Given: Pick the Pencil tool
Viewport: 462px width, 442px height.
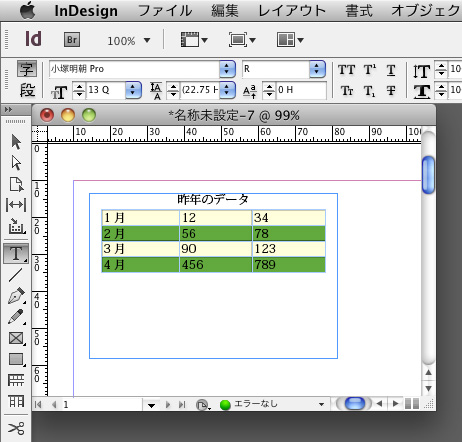Looking at the screenshot, I should (16, 317).
